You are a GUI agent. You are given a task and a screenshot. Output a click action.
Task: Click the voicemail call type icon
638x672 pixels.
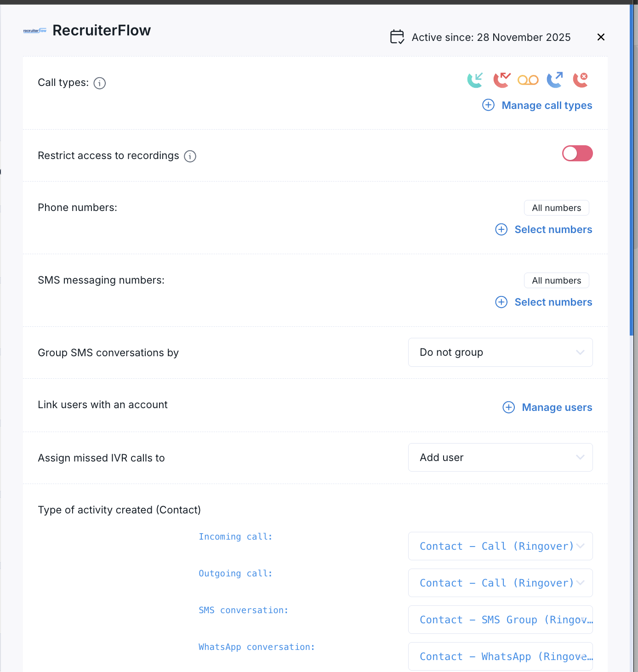click(x=528, y=80)
